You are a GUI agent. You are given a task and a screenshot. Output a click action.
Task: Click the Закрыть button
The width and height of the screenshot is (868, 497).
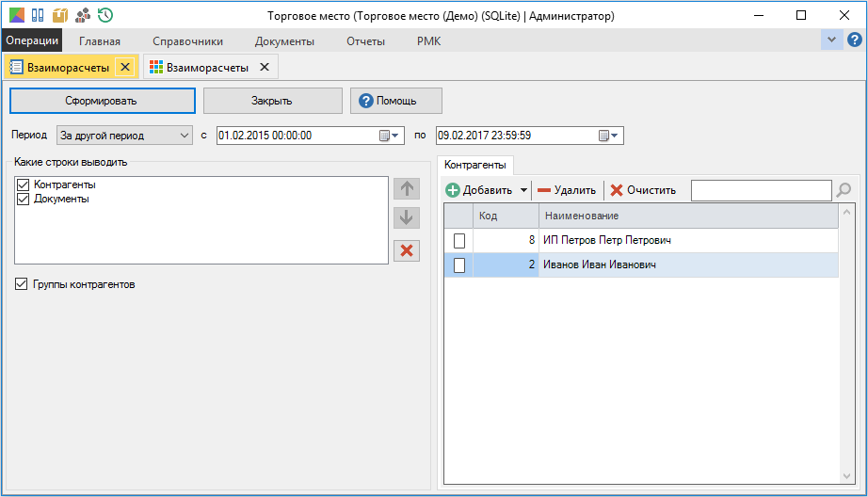tap(272, 101)
